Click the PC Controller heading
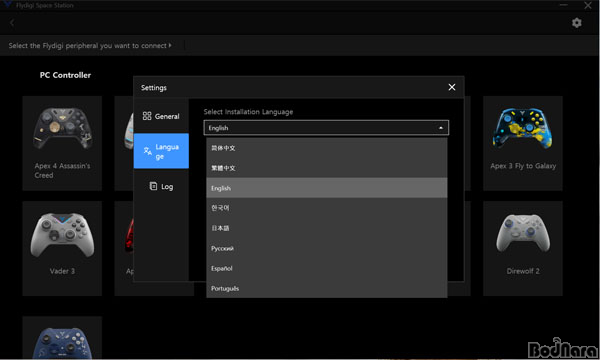 tap(65, 75)
